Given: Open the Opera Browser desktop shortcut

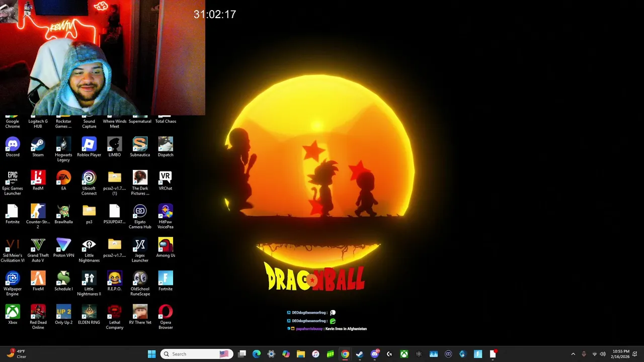Looking at the screenshot, I should click(x=166, y=318).
